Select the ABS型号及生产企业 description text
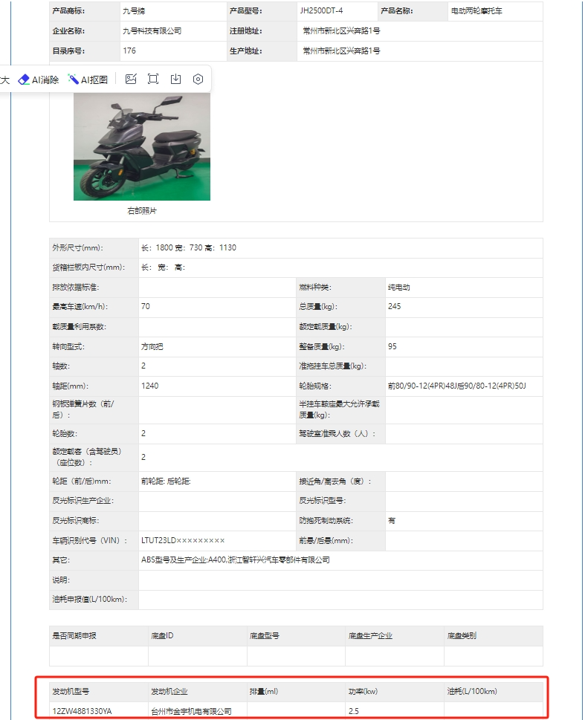Viewport: 588px width, 720px height. click(236, 560)
